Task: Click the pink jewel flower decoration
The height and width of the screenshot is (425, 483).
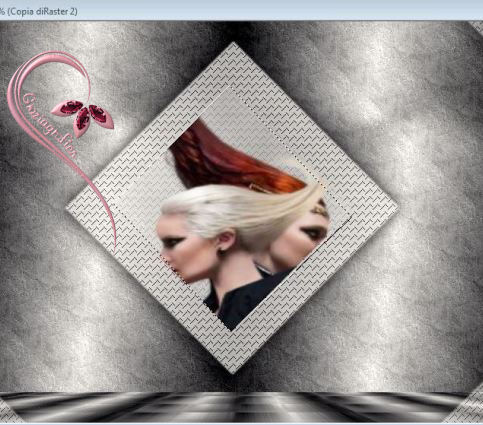Action: (83, 117)
